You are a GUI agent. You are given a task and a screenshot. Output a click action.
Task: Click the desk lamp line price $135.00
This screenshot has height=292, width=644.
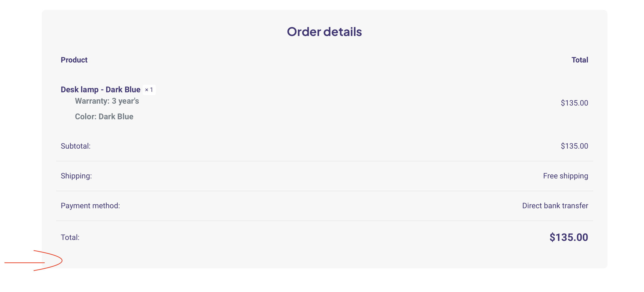[574, 103]
